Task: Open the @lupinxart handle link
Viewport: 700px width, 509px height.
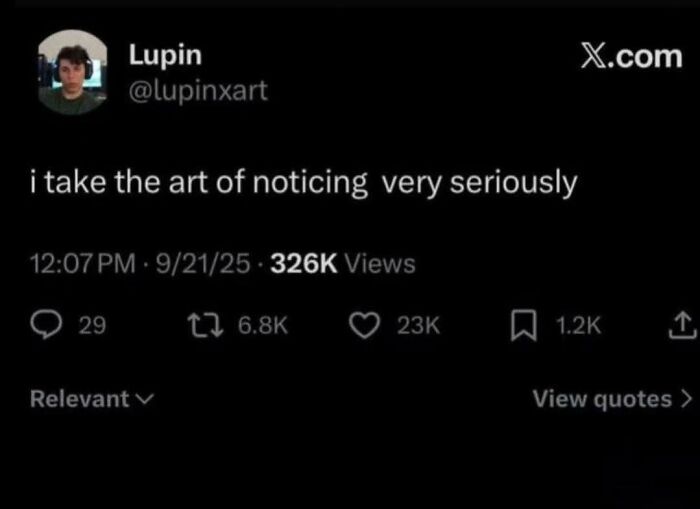Action: (198, 91)
